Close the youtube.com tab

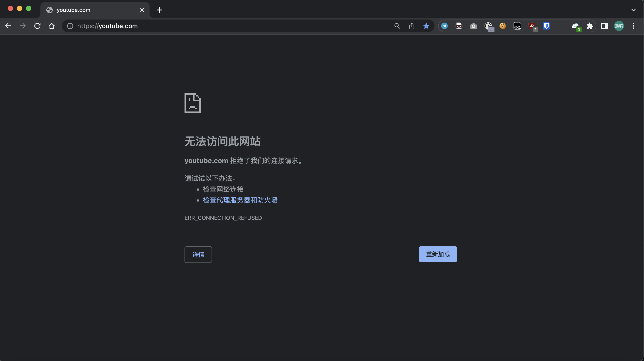coord(142,10)
